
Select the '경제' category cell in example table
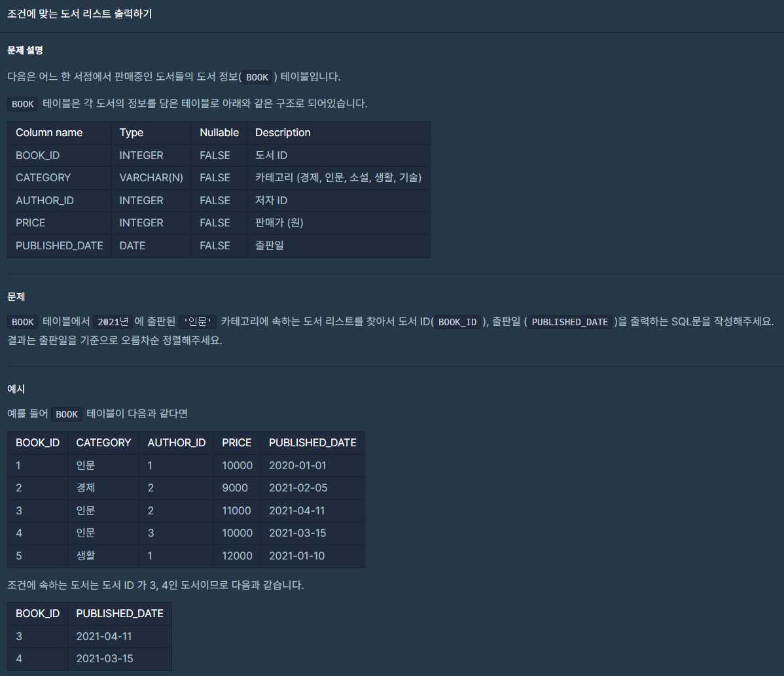click(x=85, y=488)
